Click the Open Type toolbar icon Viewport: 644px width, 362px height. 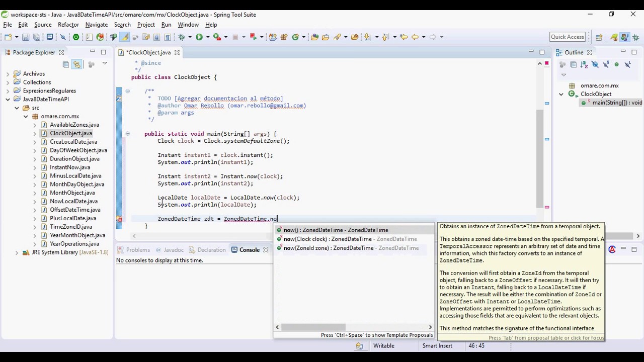314,37
